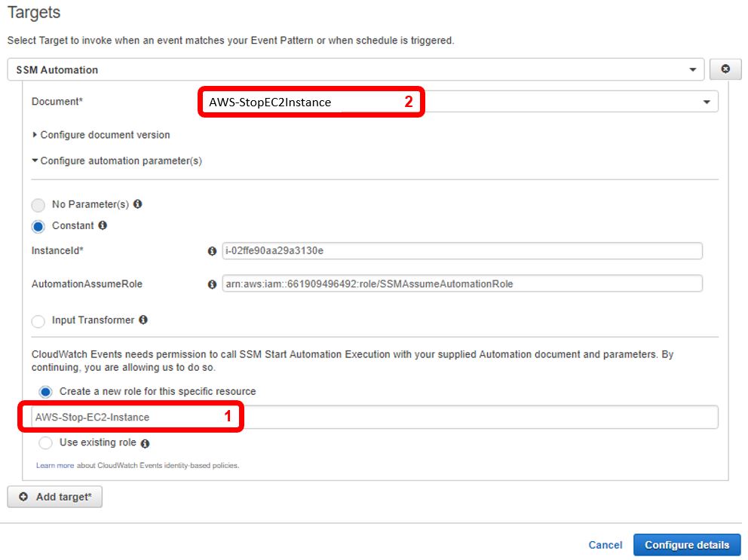
Task: Click info icon before InstanceId field
Action: (x=212, y=251)
